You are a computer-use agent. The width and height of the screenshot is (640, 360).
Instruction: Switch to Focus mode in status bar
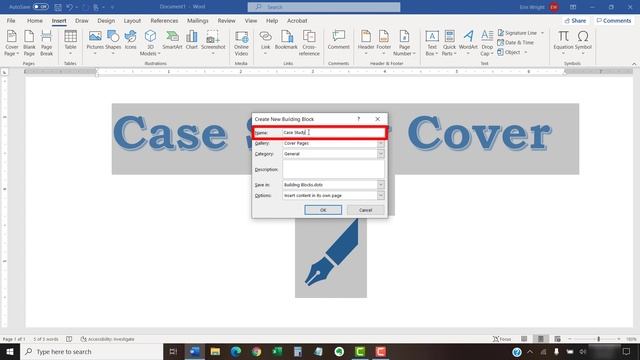point(502,339)
